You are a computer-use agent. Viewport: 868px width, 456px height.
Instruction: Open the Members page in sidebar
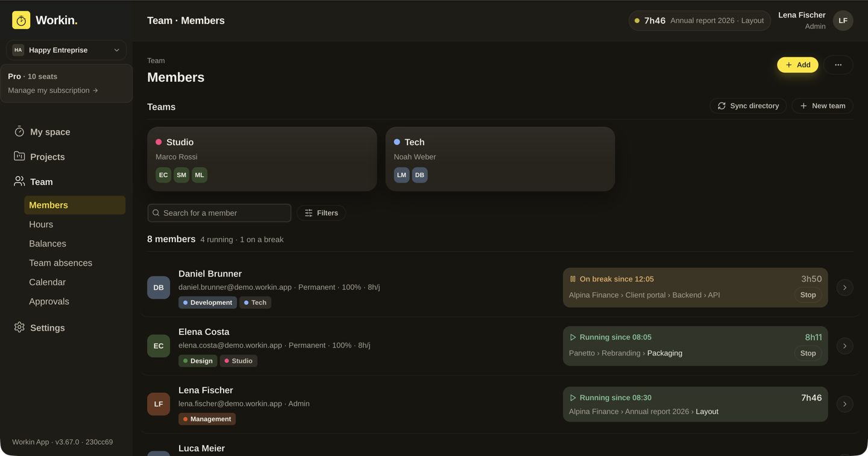coord(75,205)
